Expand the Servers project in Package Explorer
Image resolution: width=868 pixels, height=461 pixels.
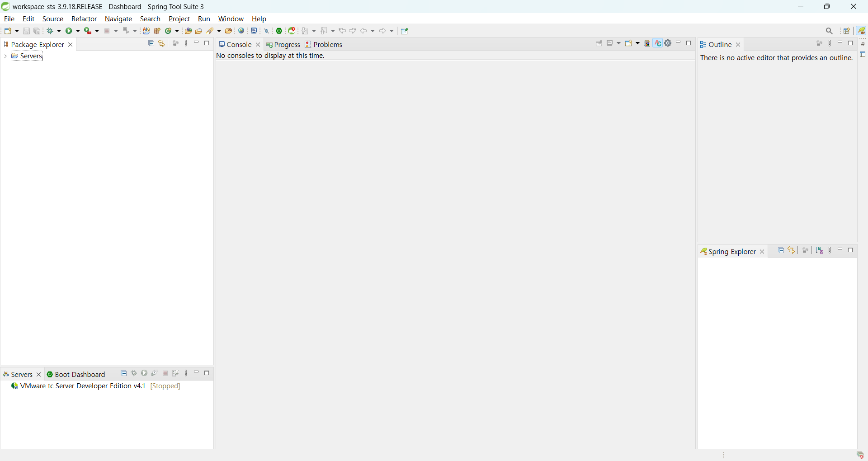(x=5, y=56)
